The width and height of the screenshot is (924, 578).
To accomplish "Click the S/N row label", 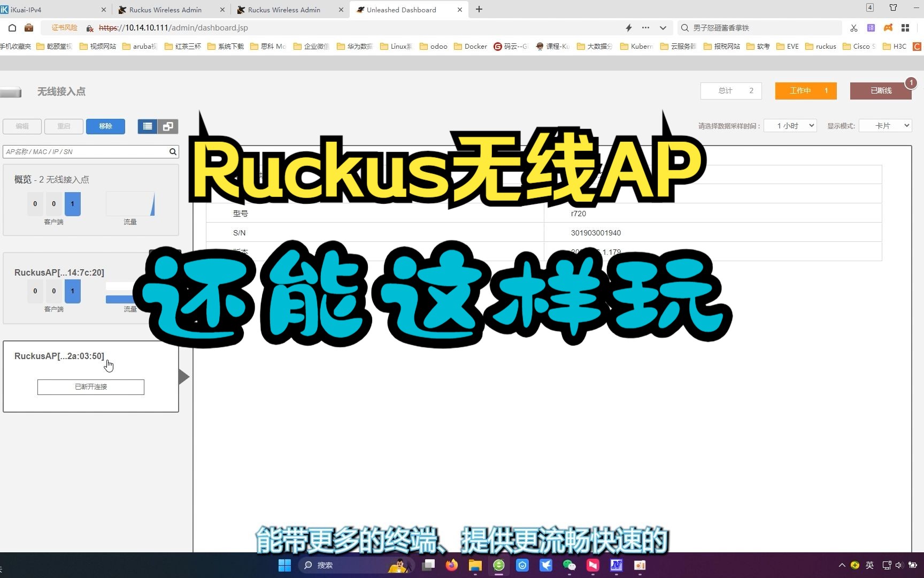I will (x=239, y=233).
